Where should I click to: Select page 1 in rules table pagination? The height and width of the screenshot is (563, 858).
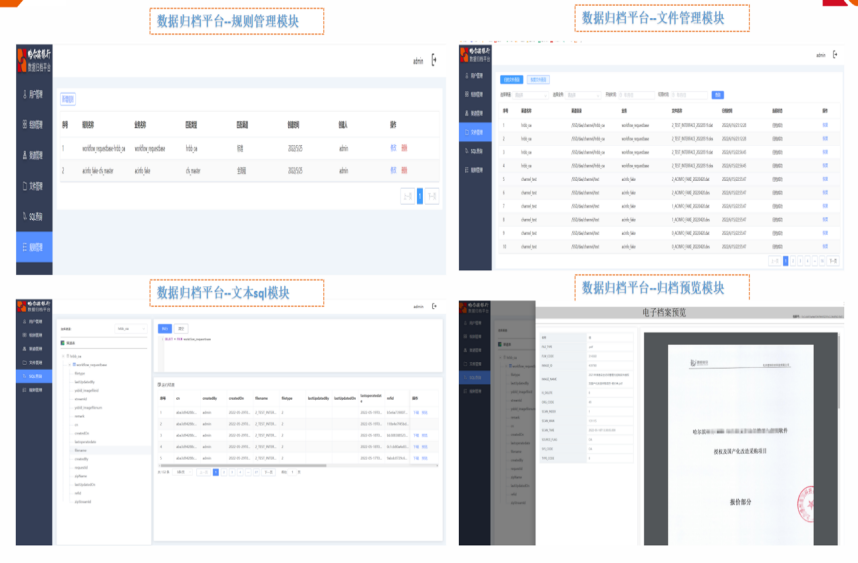pos(420,196)
